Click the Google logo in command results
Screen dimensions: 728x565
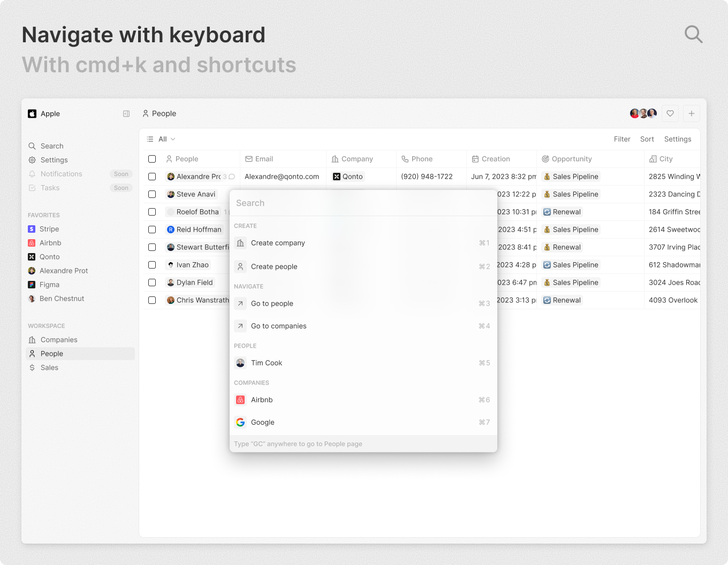pos(240,422)
